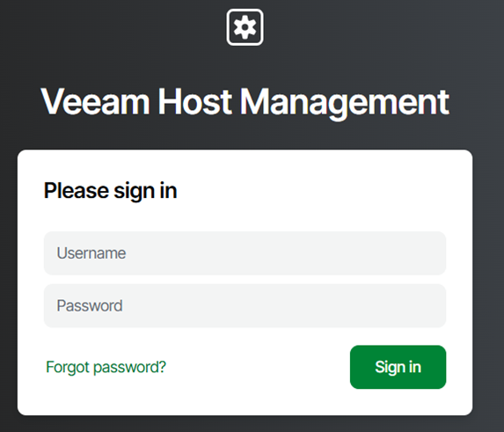Click the green Sign in button
The width and height of the screenshot is (504, 432).
[398, 367]
